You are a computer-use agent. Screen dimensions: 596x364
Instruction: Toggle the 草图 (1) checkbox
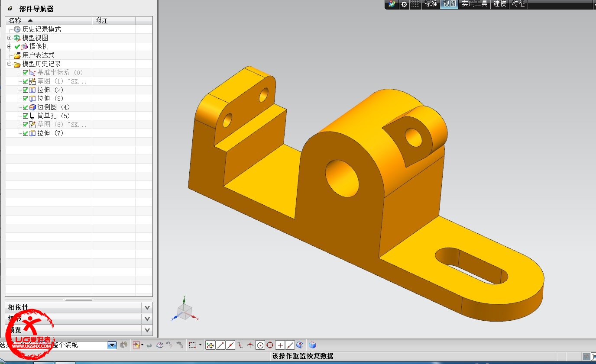pos(26,81)
